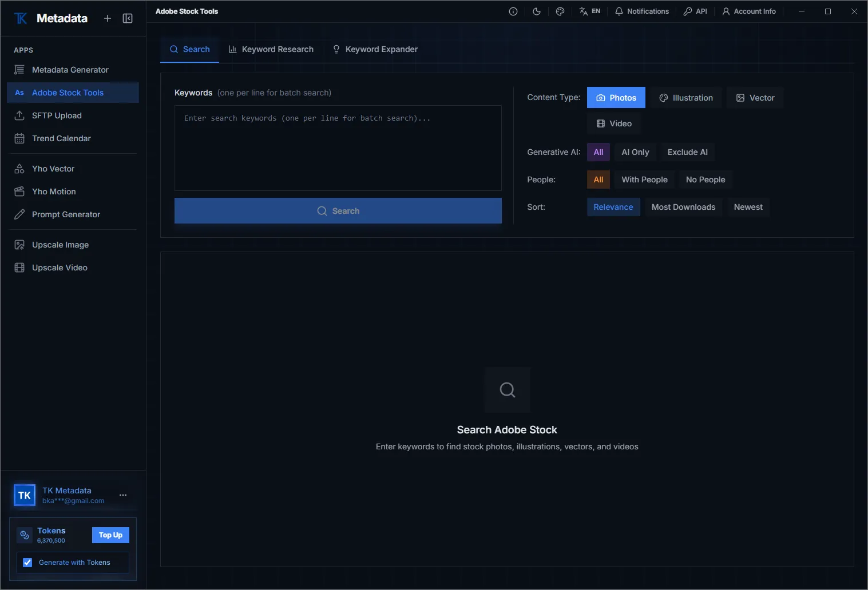Image resolution: width=868 pixels, height=590 pixels.
Task: Focus the search keywords text area
Action: click(338, 148)
